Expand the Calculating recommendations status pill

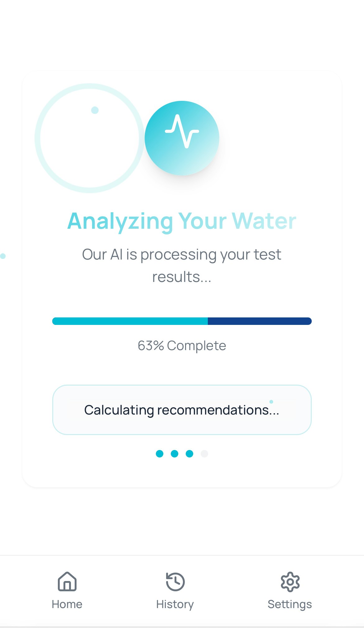pyautogui.click(x=182, y=410)
